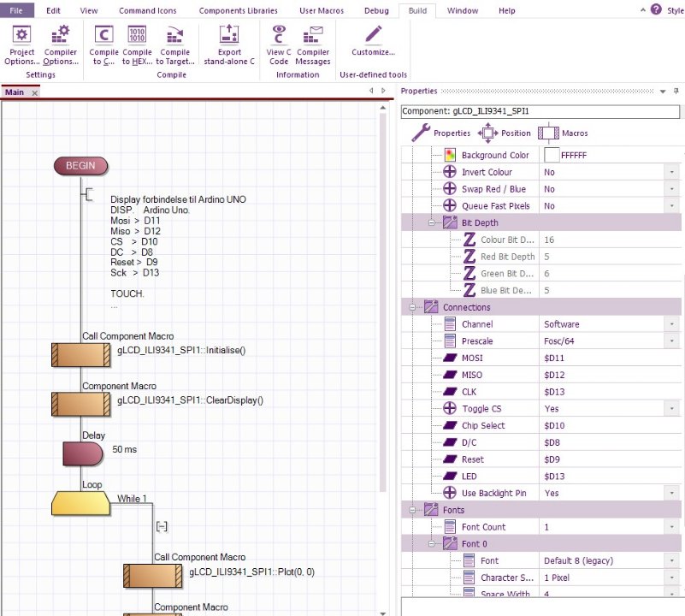Image resolution: width=685 pixels, height=616 pixels.
Task: Open the Use Backlight Pin dropdown
Action: click(672, 494)
